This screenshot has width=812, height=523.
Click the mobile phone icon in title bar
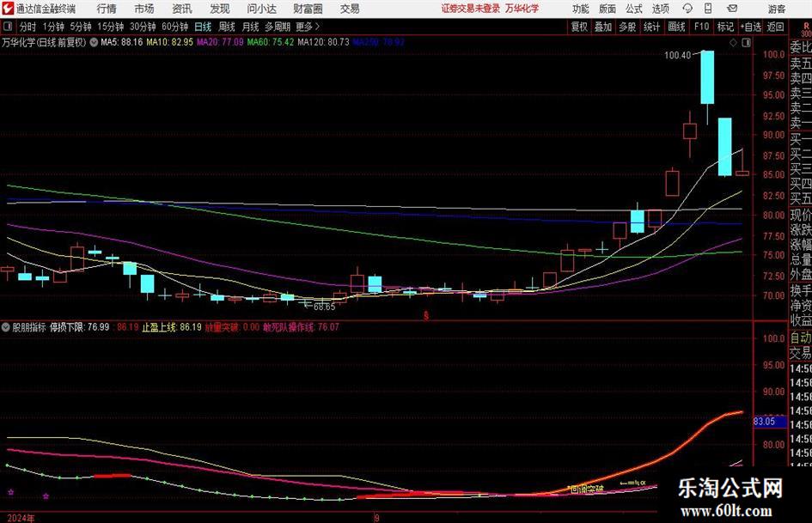[708, 9]
